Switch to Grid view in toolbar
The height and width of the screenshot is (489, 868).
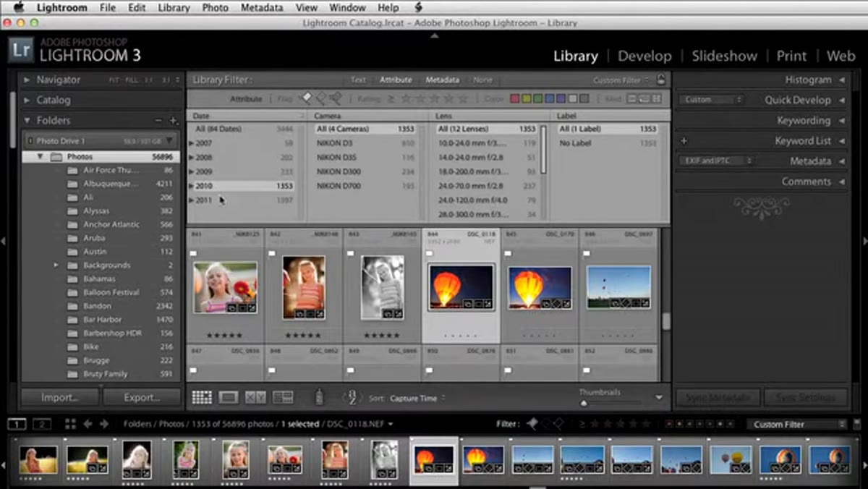(x=202, y=397)
